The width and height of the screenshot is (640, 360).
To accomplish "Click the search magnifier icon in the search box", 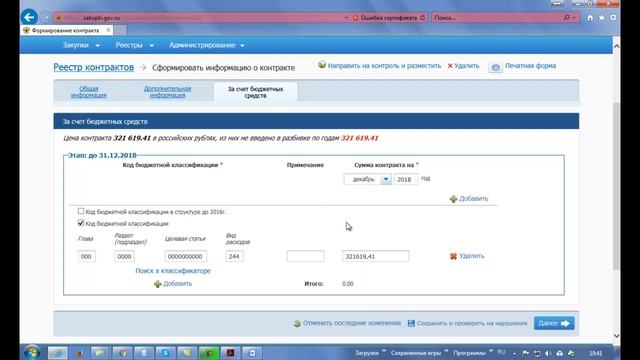I will [x=567, y=18].
